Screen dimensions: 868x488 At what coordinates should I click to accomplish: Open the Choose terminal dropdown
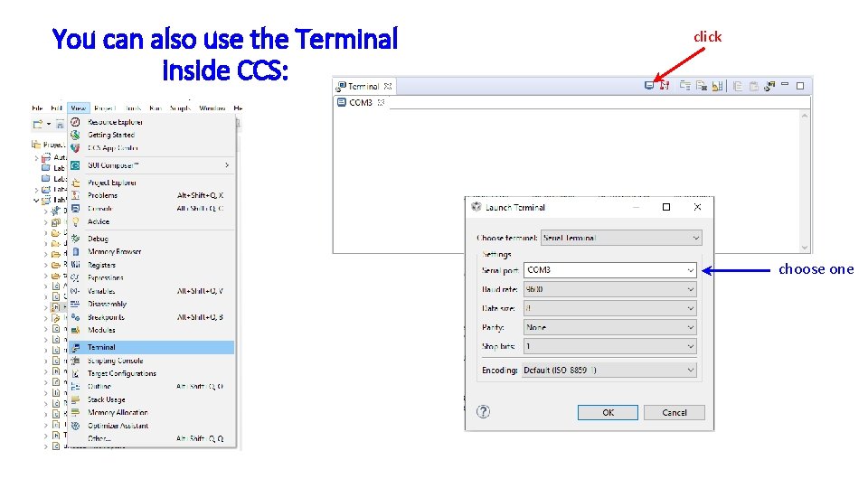tap(621, 238)
